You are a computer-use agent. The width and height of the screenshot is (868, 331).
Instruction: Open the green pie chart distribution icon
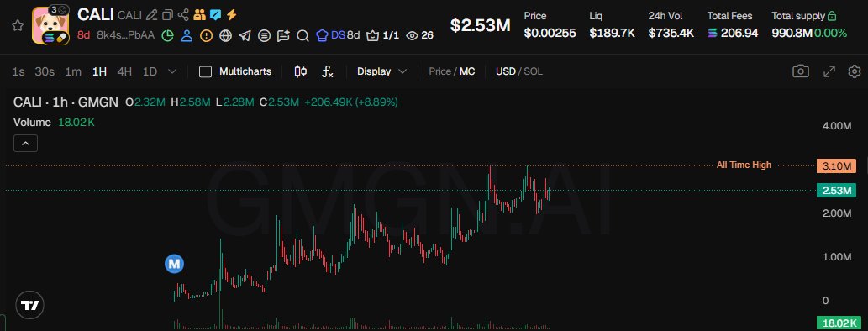168,36
